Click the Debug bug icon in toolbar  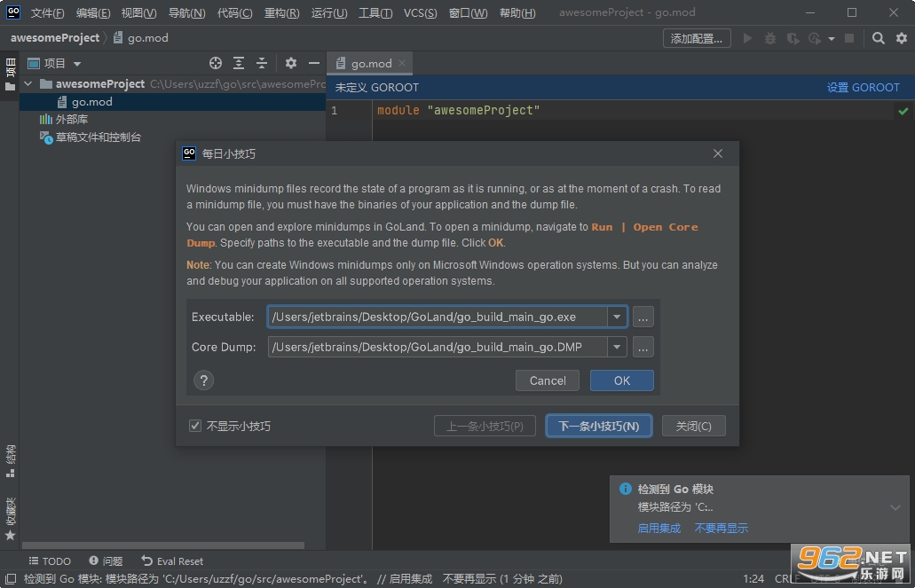(x=770, y=38)
